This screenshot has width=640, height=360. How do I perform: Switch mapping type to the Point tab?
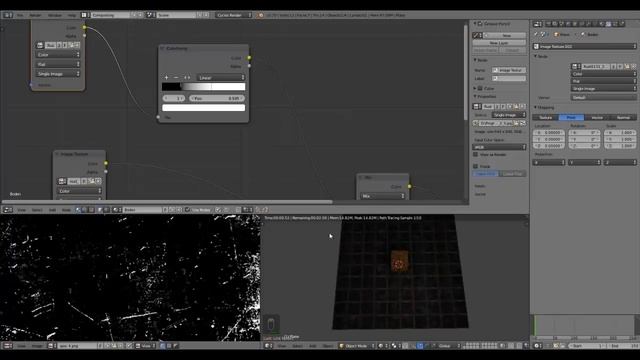571,118
